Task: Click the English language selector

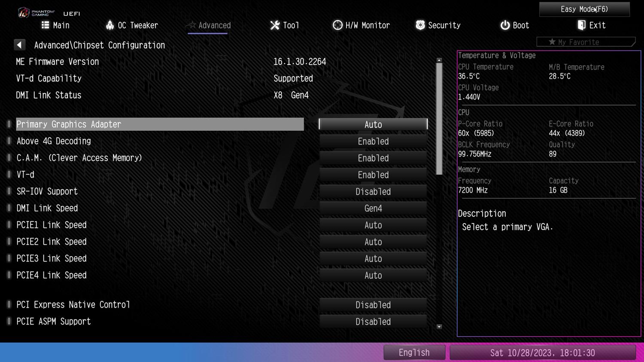Action: [x=414, y=353]
